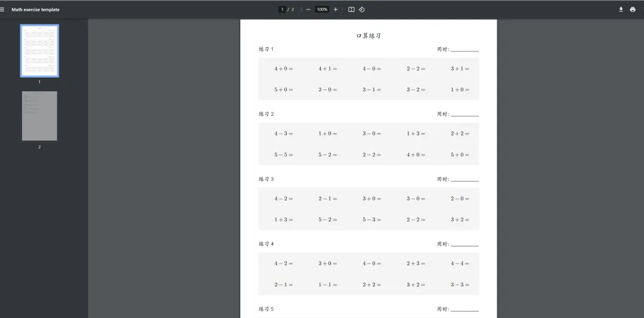This screenshot has width=644, height=318.
Task: Click the problem 1 − 1 = in 练习 4
Action: point(328,285)
